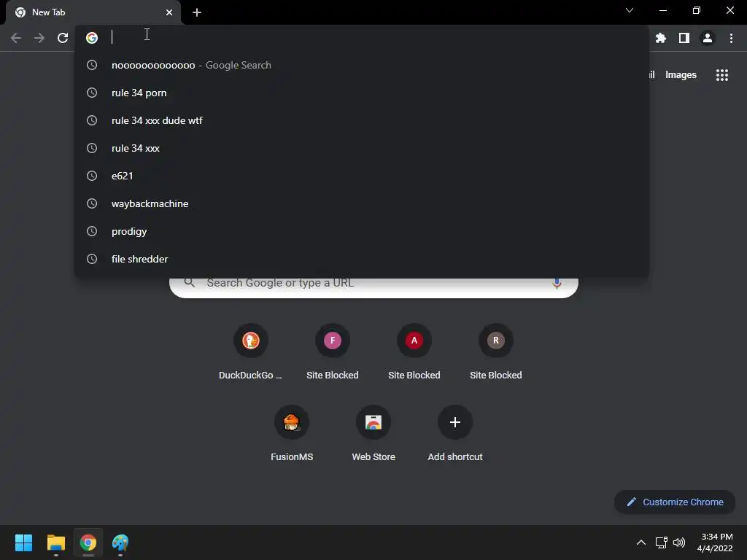
Task: Add a new shortcut tile
Action: [x=455, y=433]
